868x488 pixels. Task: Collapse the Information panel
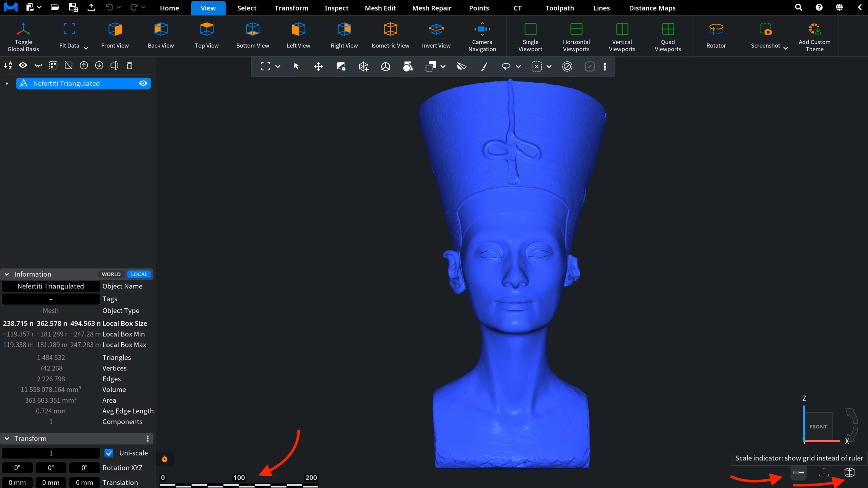click(7, 274)
